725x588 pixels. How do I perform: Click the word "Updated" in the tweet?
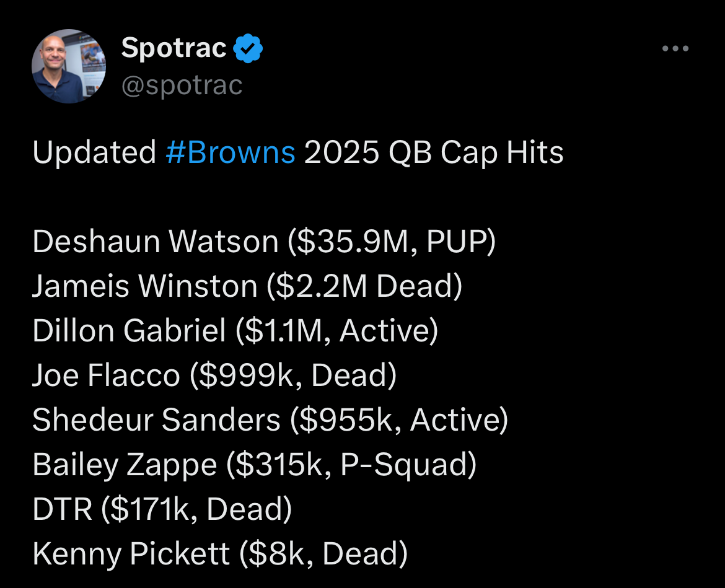94,152
